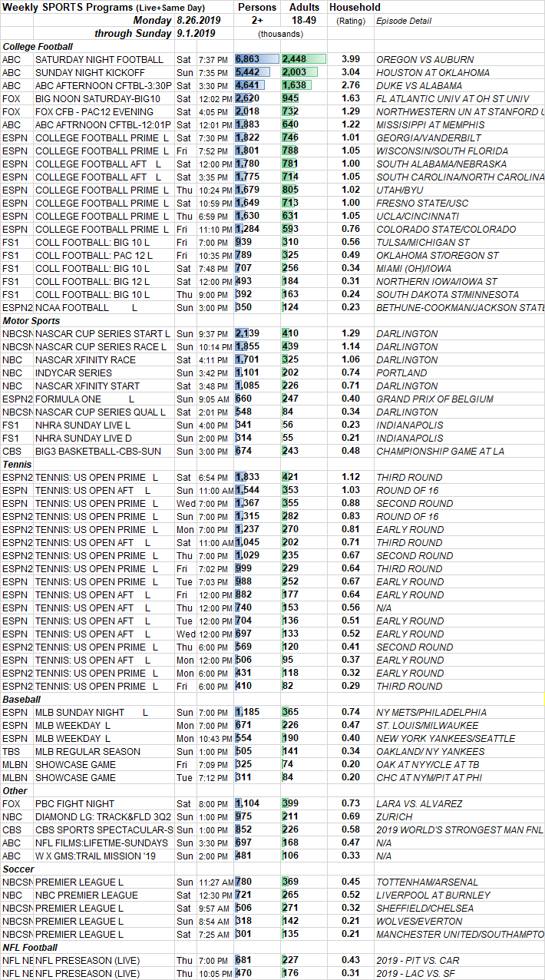This screenshot has height=980, width=545.
Task: Select 'NFL FILMS:LIFETME-SUNDAYS' program cell
Action: click(x=103, y=843)
